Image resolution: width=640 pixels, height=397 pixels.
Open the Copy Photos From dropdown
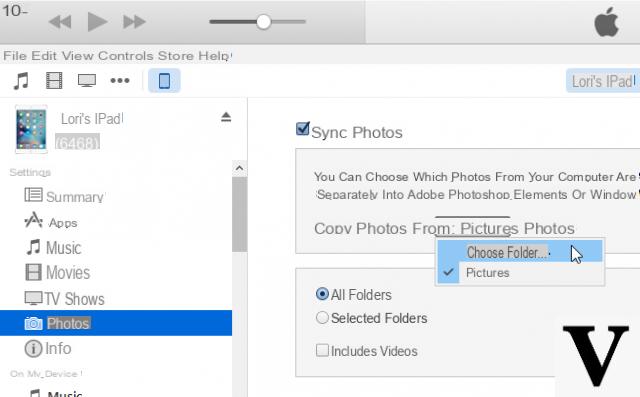(473, 227)
